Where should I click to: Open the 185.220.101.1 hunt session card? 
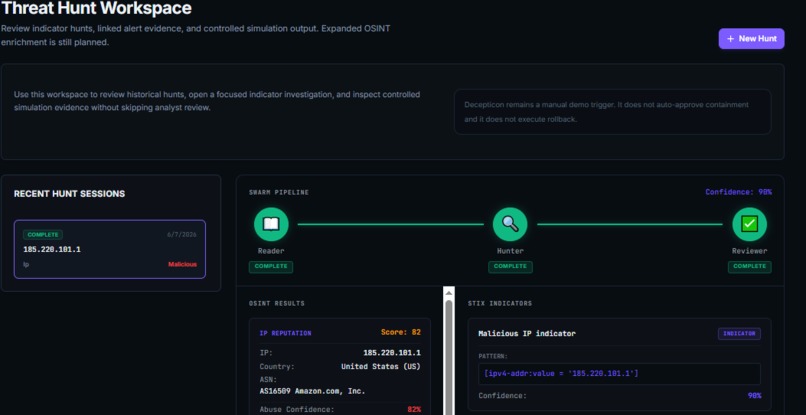[109, 249]
